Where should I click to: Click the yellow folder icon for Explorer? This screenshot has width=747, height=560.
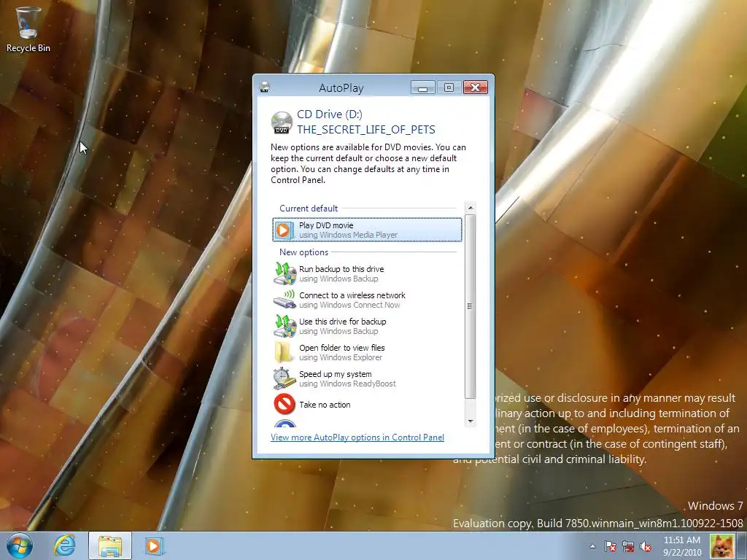pos(284,352)
